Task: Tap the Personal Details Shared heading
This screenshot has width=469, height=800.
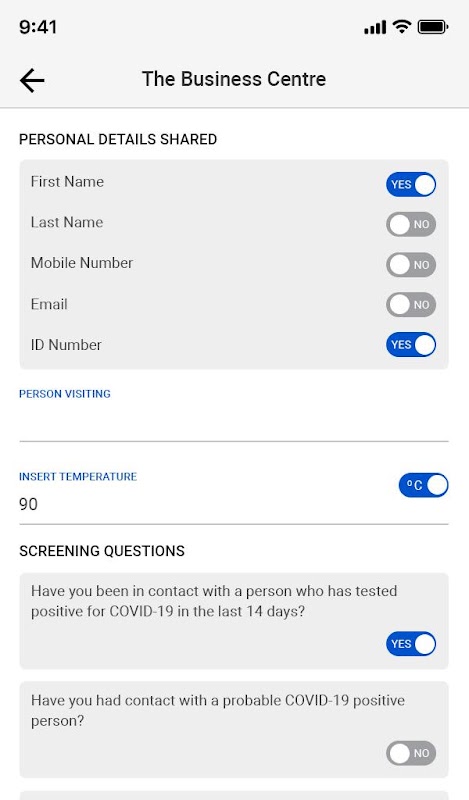Action: point(118,139)
